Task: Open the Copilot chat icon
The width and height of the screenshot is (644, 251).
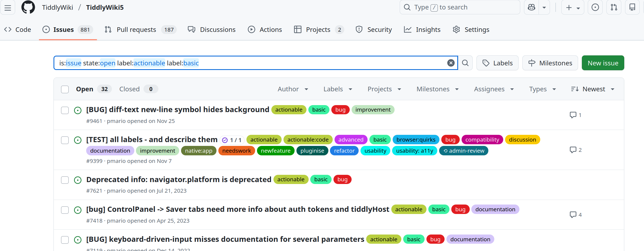Action: (531, 7)
